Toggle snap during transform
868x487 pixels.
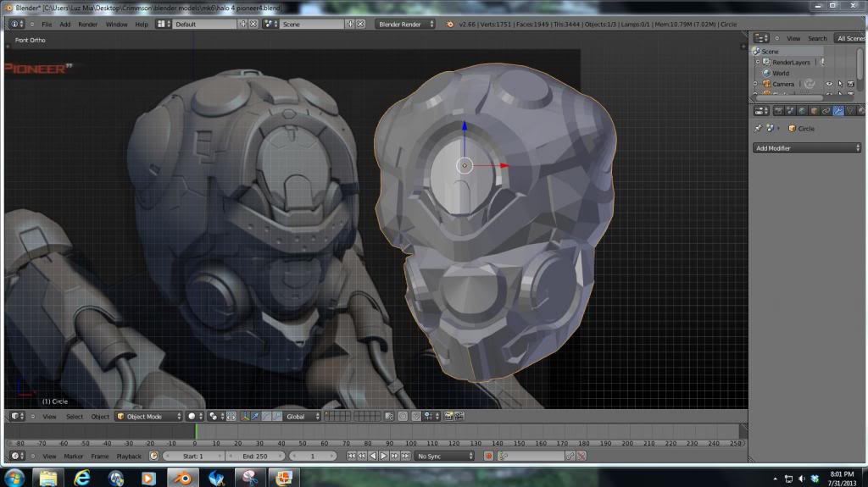[416, 416]
